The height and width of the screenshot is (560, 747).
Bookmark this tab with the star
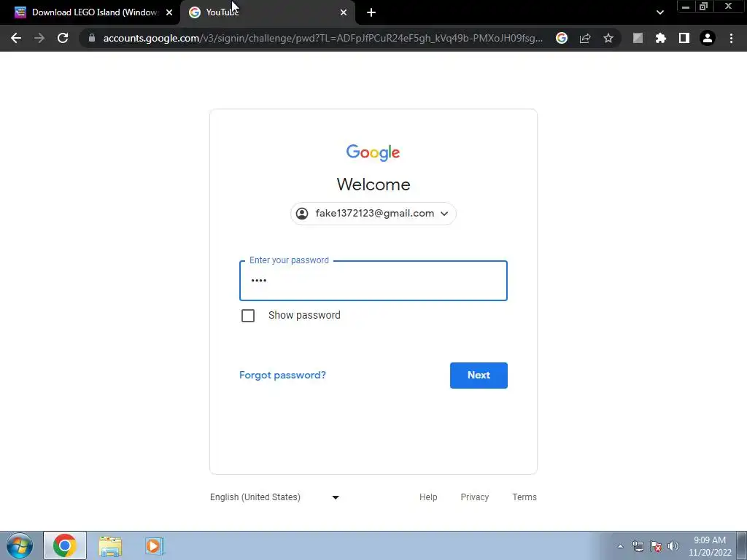(608, 38)
